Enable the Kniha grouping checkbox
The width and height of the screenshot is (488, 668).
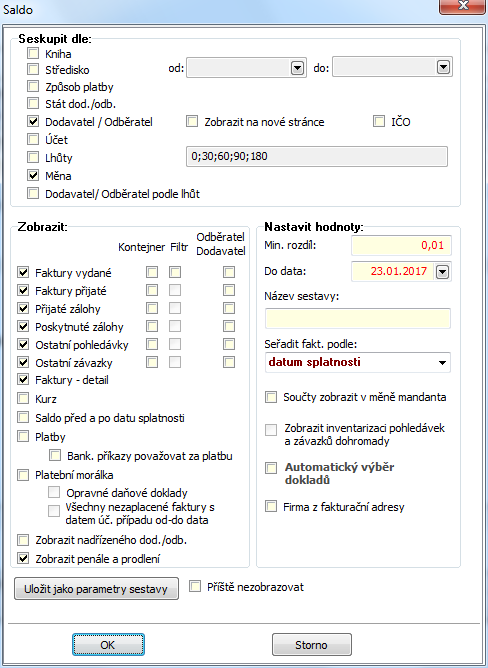[33, 53]
